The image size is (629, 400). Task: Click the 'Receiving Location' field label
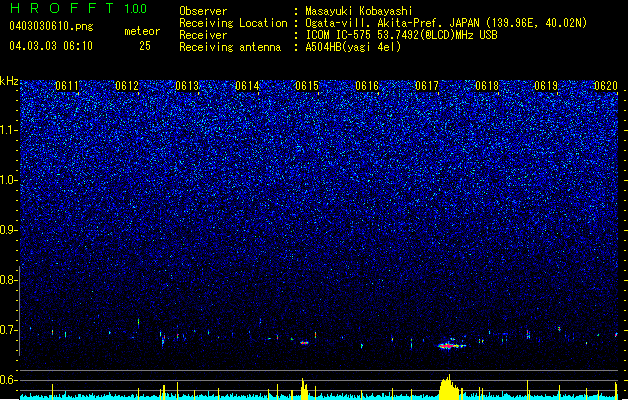coord(233,23)
